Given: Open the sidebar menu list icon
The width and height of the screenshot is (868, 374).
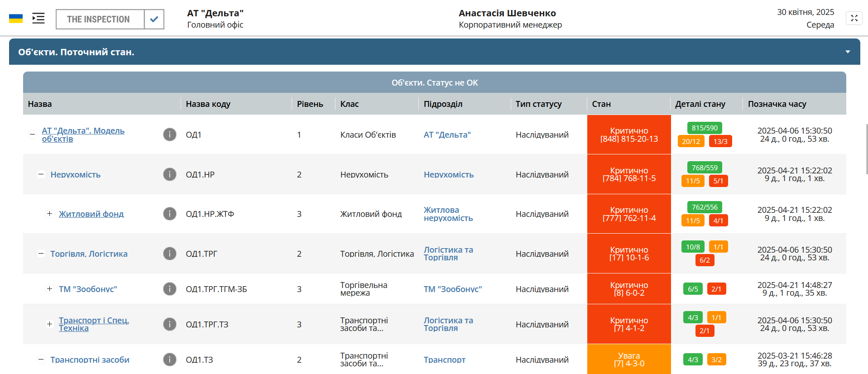Looking at the screenshot, I should pyautogui.click(x=38, y=19).
